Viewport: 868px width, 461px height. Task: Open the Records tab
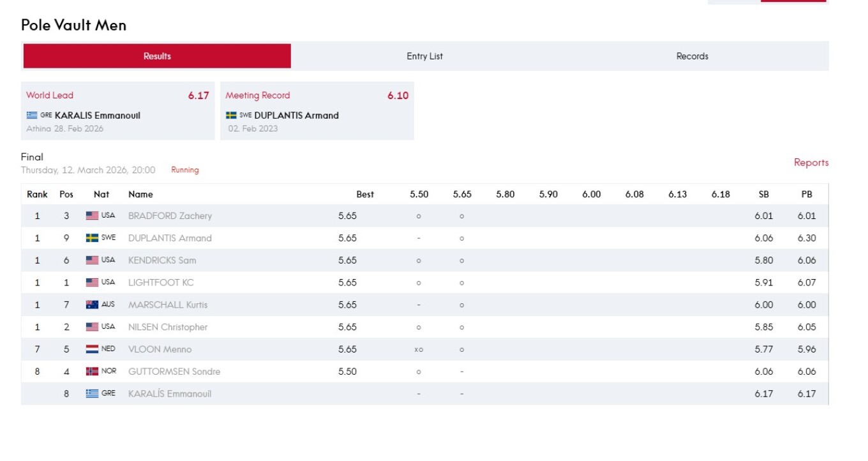(692, 56)
